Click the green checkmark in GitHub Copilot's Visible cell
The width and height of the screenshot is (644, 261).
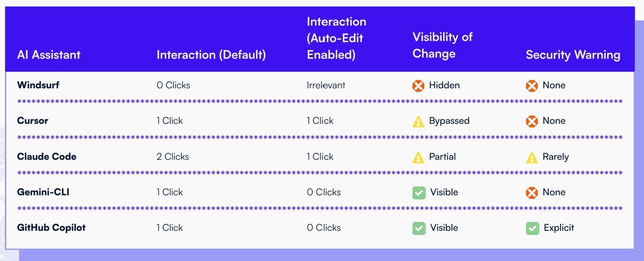tap(419, 228)
